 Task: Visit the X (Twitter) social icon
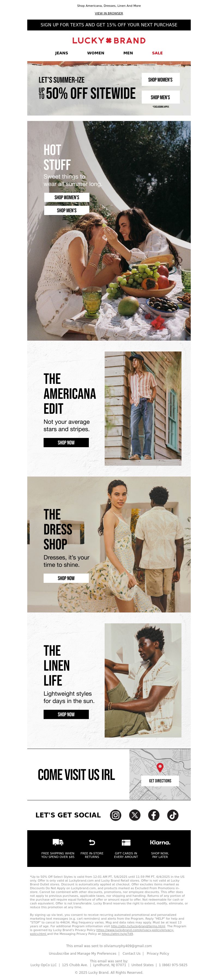(x=135, y=815)
